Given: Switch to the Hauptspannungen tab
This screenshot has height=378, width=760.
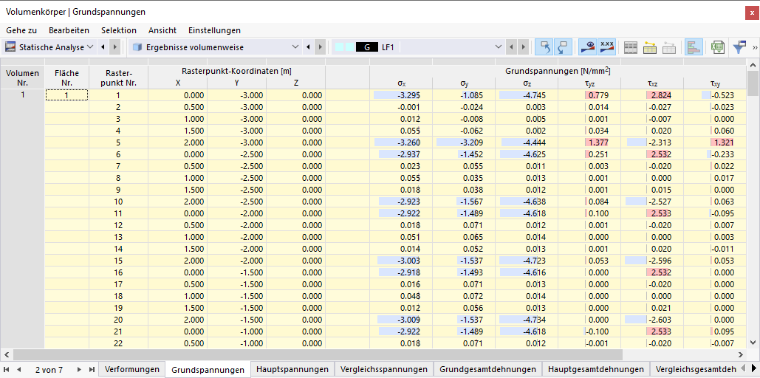Looking at the screenshot, I should (x=292, y=369).
